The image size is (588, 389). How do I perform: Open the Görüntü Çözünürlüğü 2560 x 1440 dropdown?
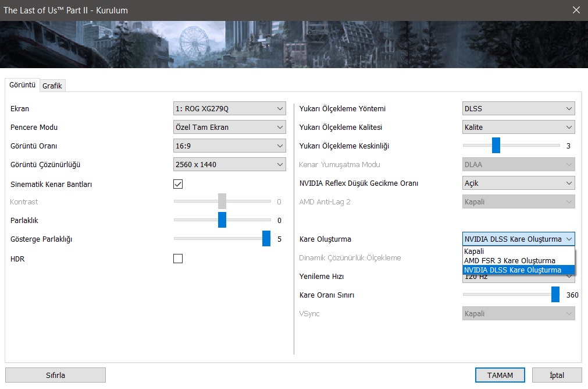(x=230, y=164)
